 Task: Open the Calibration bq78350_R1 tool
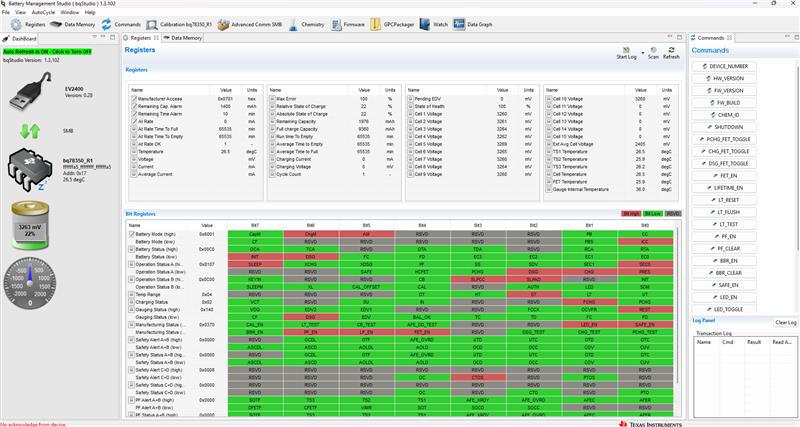coord(179,24)
